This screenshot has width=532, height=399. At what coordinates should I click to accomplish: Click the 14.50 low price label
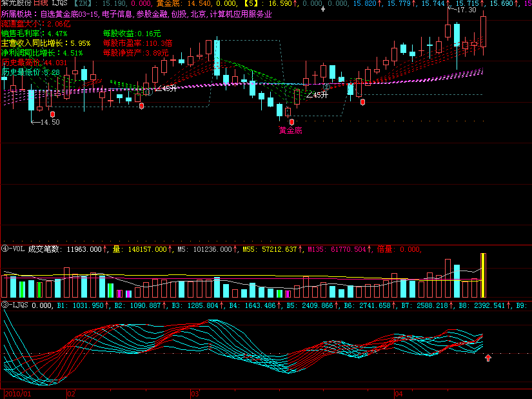point(49,122)
